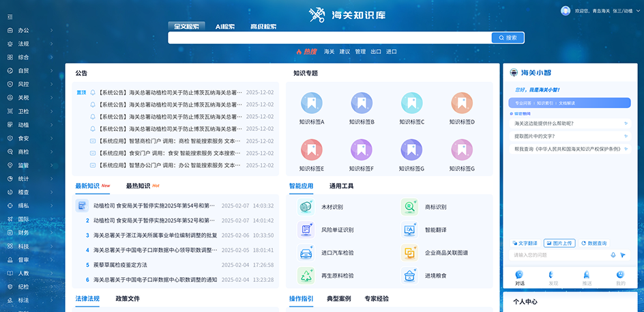The image size is (644, 312).
Task: Switch to 发现 in the assistant bottom bar
Action: point(553,279)
